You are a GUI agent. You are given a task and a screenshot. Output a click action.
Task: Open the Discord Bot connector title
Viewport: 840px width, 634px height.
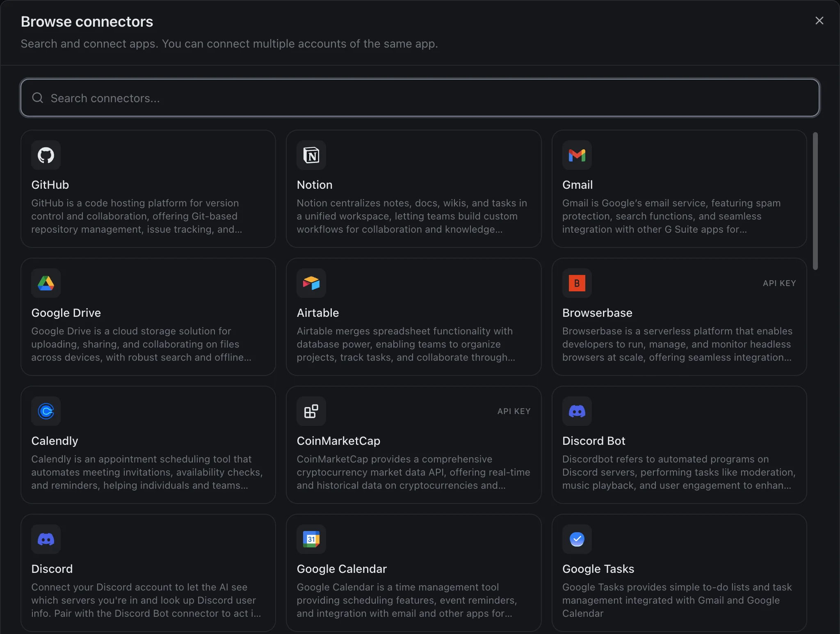click(x=593, y=441)
